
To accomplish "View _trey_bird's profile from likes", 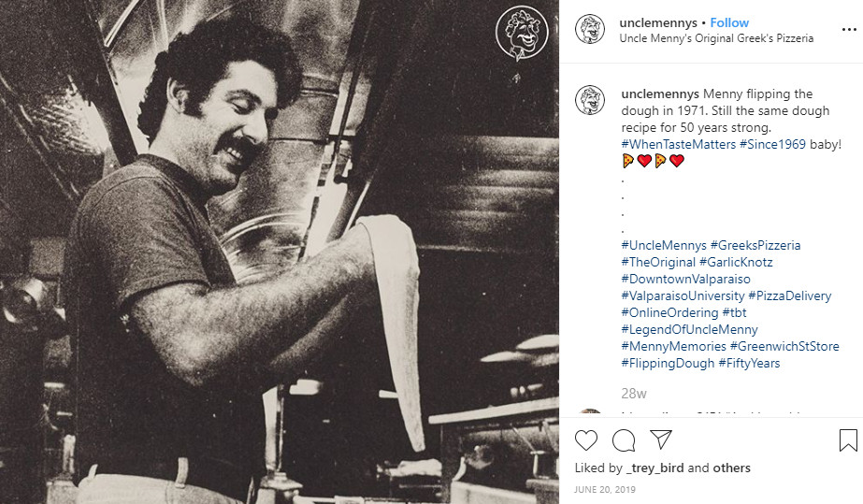I will point(654,468).
